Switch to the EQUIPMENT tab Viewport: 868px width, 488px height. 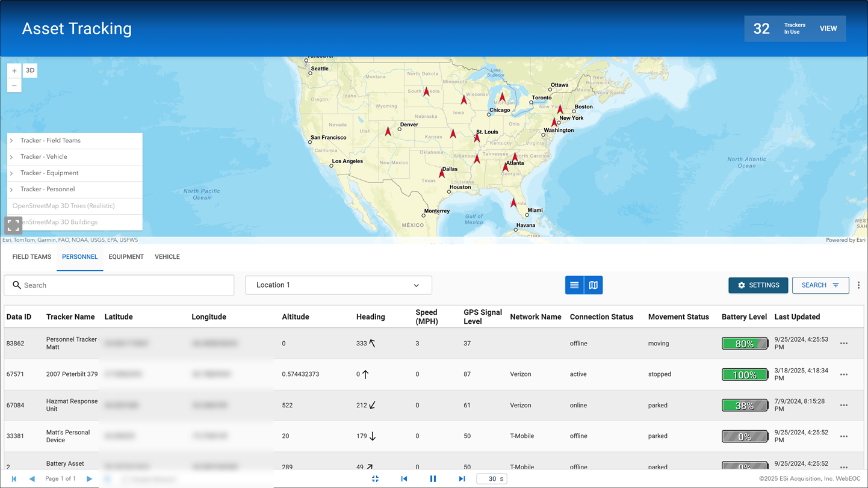click(126, 257)
